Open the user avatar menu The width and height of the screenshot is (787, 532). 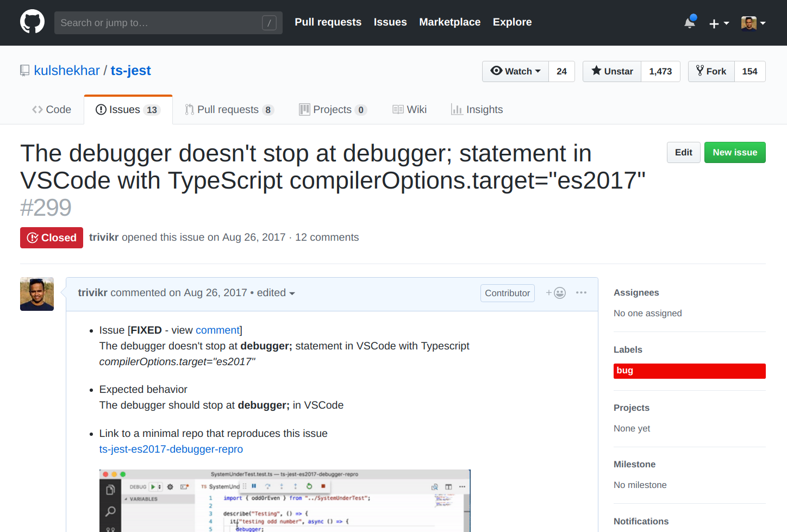[x=753, y=23]
